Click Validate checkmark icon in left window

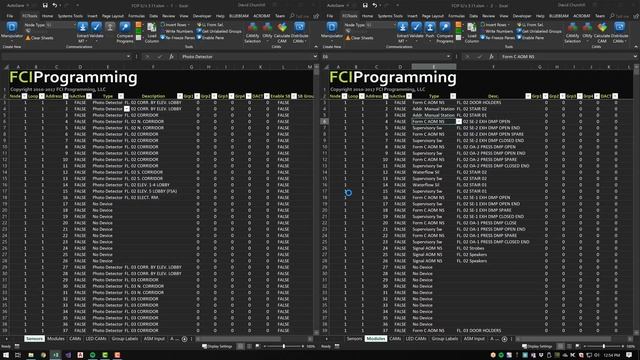[x=96, y=27]
